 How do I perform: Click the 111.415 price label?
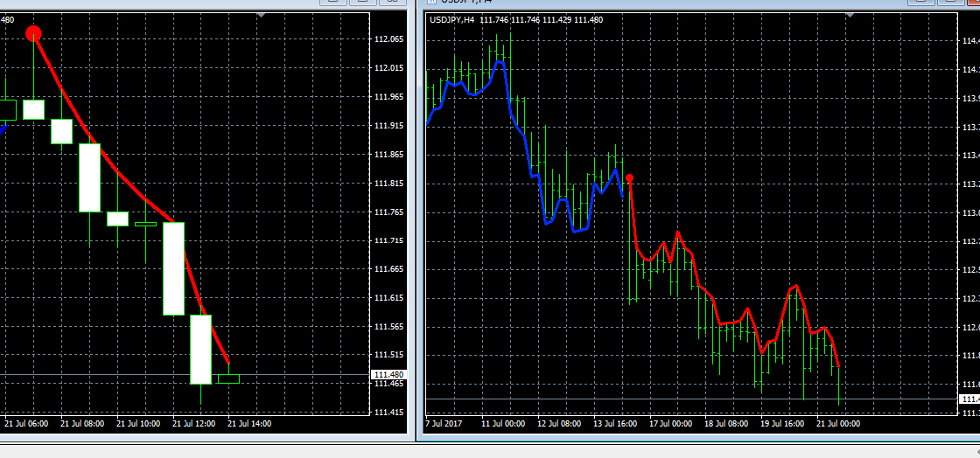(x=388, y=413)
